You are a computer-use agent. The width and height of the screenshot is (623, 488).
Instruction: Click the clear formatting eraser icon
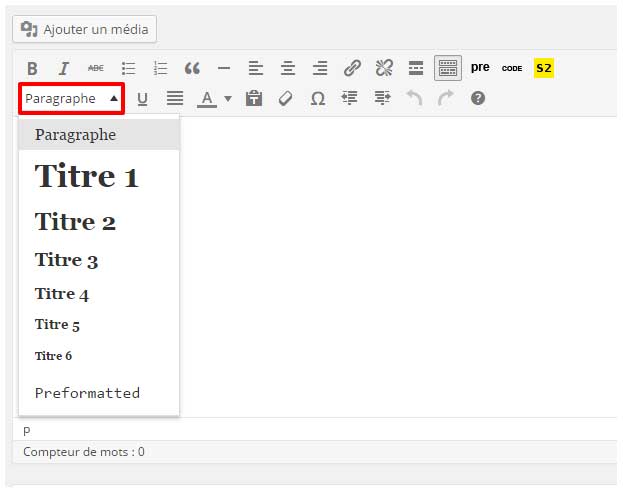point(286,98)
